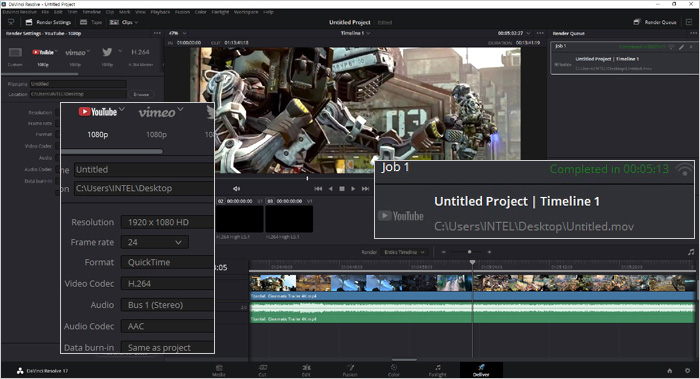Select the second clip thumbnail beside clip 02

(289, 219)
